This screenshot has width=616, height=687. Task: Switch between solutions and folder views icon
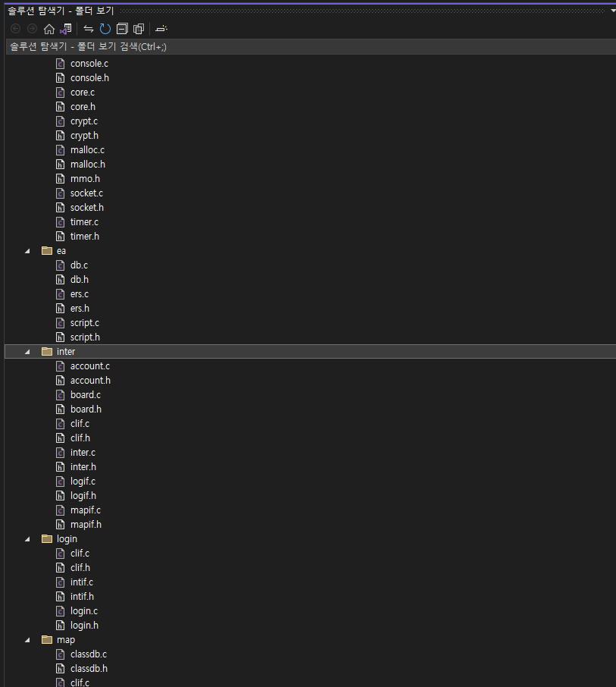pyautogui.click(x=66, y=29)
